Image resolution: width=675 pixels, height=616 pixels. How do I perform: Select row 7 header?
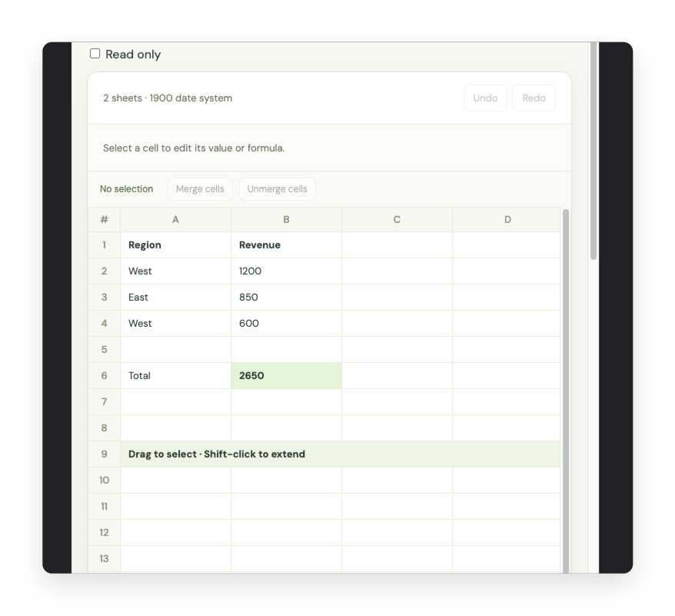(105, 402)
